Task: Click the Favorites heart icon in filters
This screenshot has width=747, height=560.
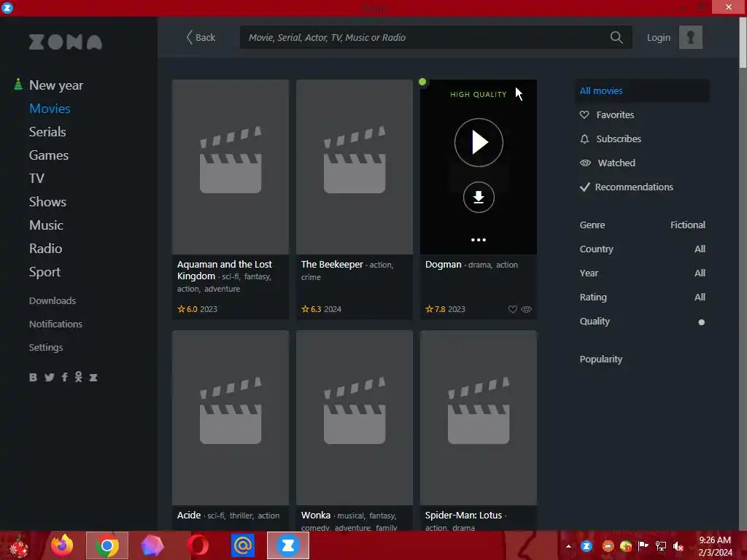Action: click(584, 114)
